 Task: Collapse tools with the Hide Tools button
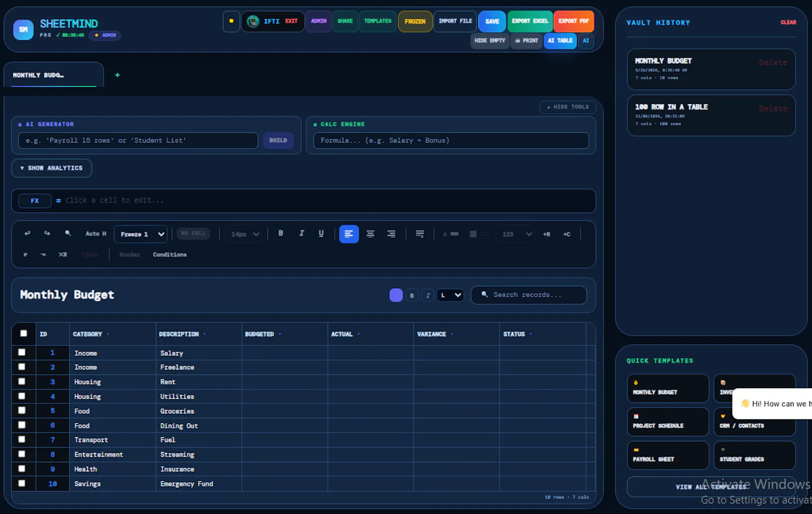(568, 107)
